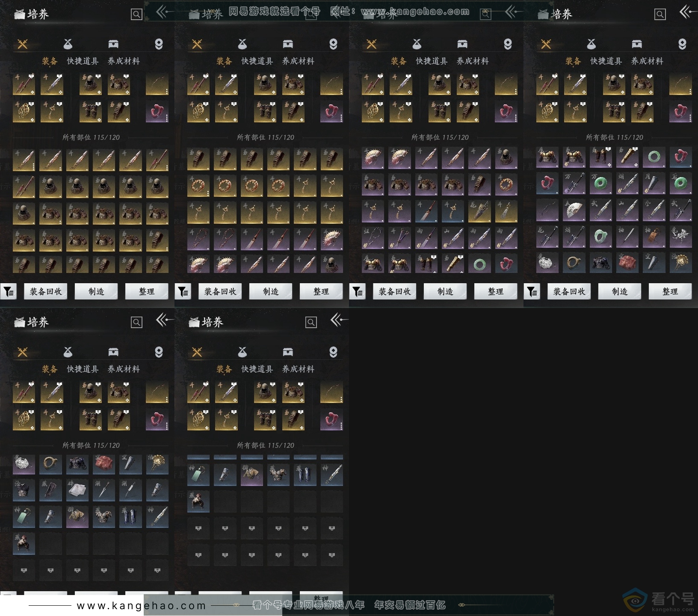Switch to 快捷道具 tab in top-left panel

point(83,61)
